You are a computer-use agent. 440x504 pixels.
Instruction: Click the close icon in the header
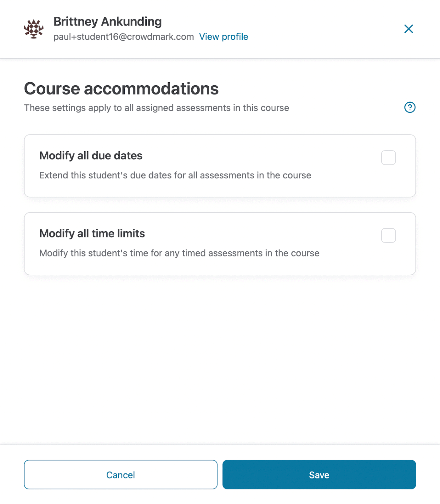408,29
